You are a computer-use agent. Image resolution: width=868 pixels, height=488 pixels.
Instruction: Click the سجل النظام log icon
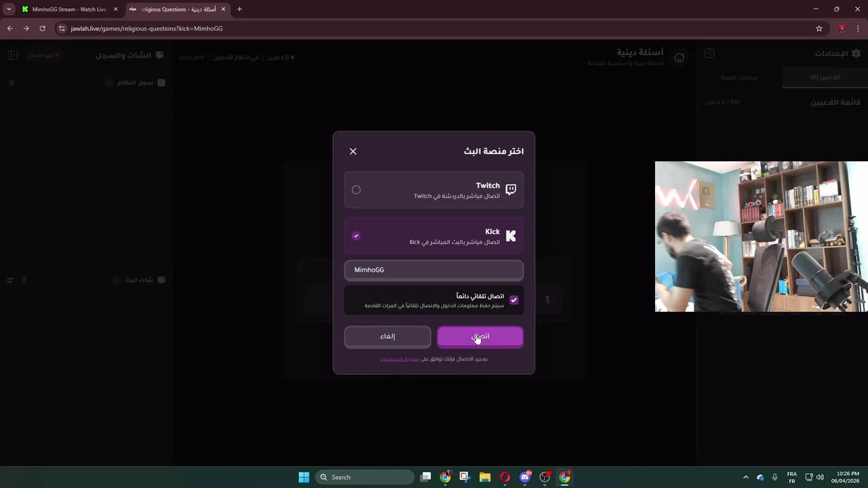[161, 83]
